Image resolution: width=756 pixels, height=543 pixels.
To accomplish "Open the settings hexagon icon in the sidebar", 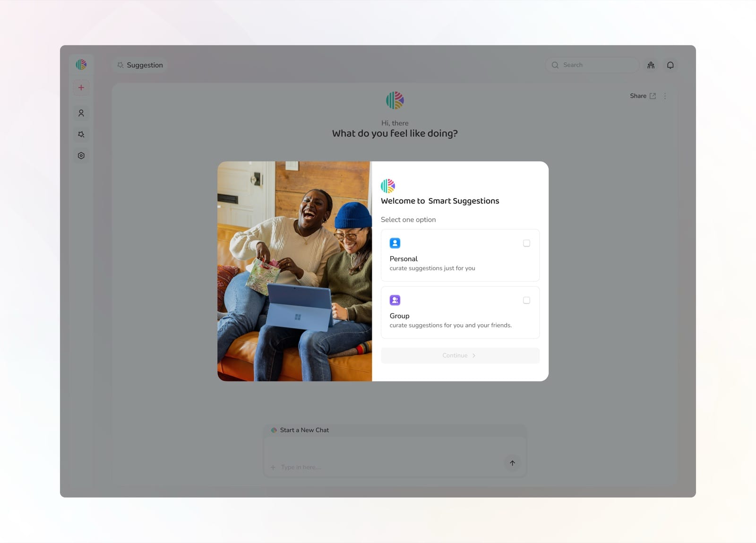I will 81,155.
